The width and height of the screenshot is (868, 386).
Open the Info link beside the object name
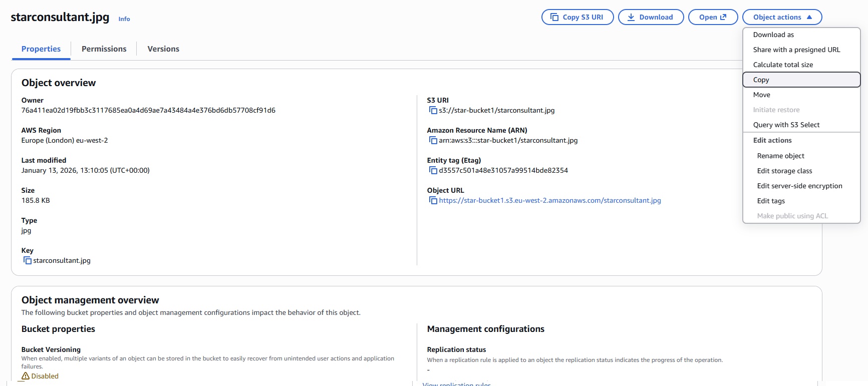point(124,19)
